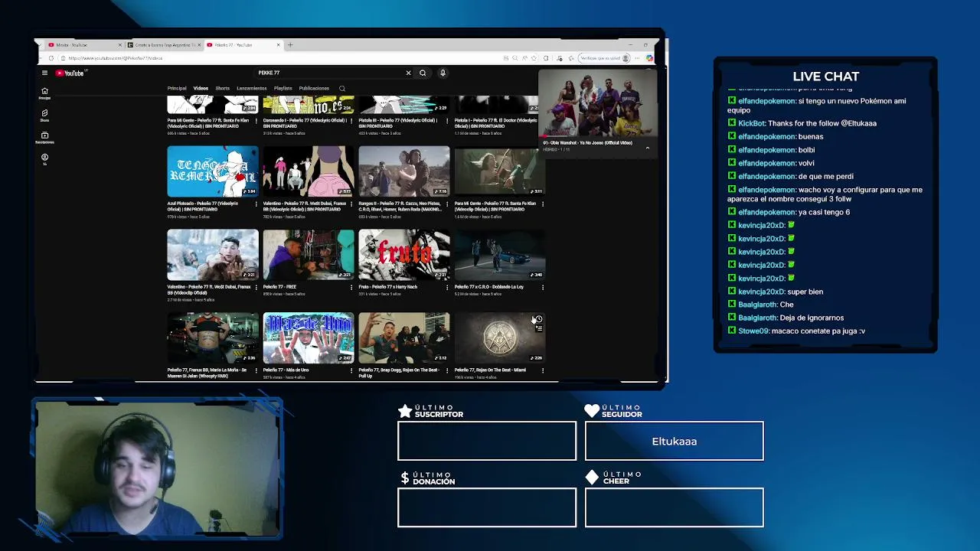Open Peķeño 77 x C.R.O - Doblando La Ley title
Viewport: 980px width, 551px height.
488,287
